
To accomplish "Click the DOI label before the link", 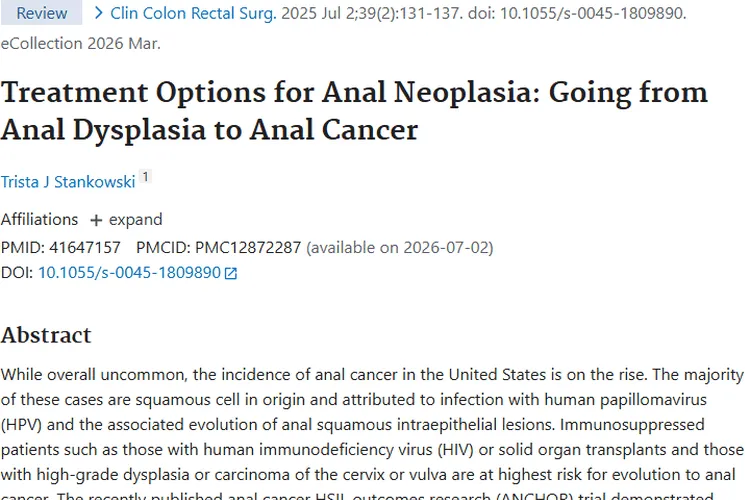I will point(17,272).
